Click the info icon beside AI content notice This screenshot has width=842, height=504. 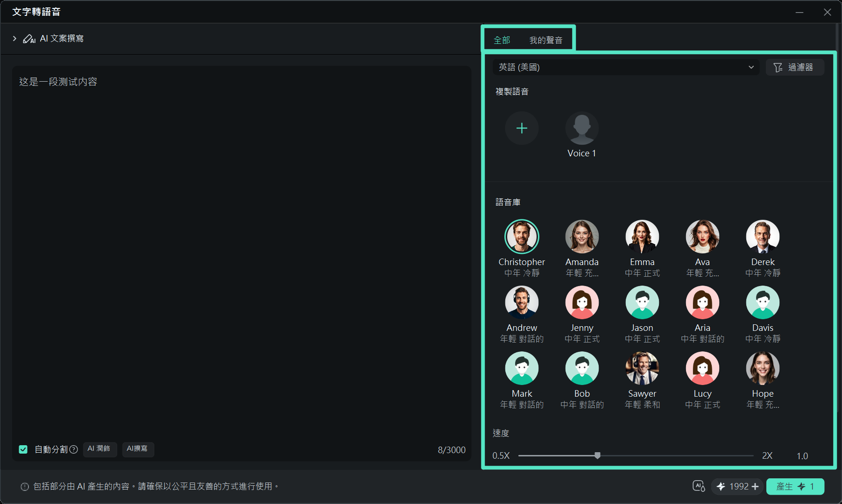(25, 487)
